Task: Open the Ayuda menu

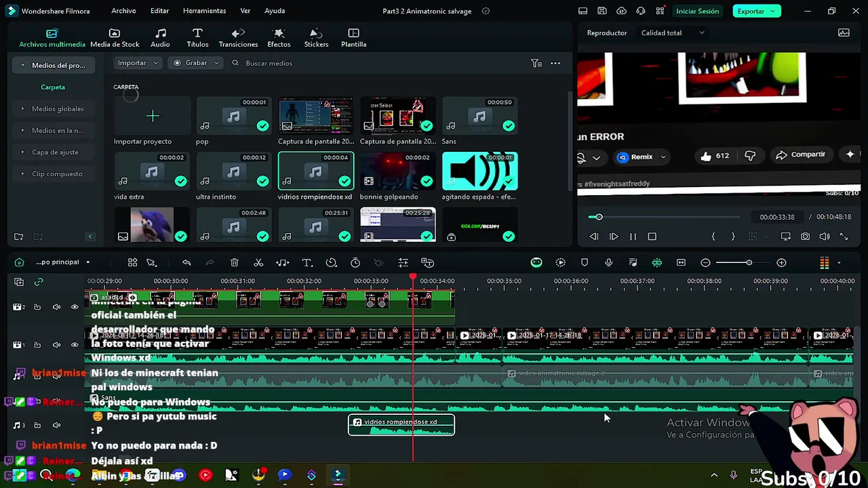Action: (x=275, y=11)
